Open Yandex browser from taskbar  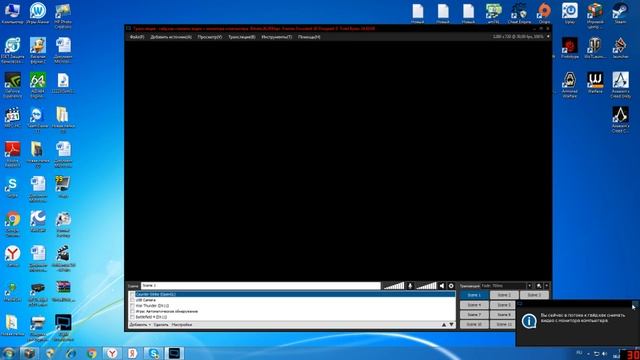pyautogui.click(x=112, y=353)
